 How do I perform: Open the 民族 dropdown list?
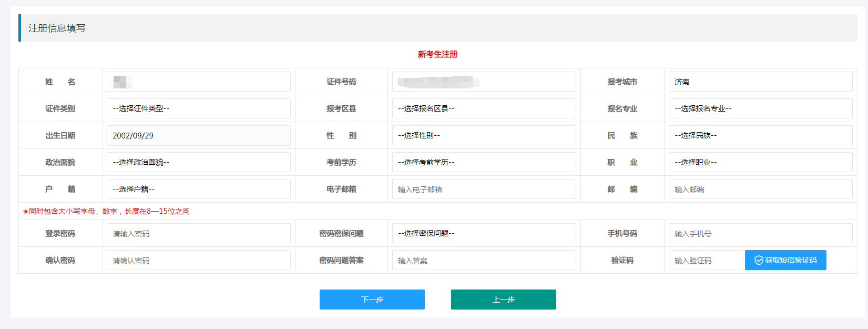(760, 135)
